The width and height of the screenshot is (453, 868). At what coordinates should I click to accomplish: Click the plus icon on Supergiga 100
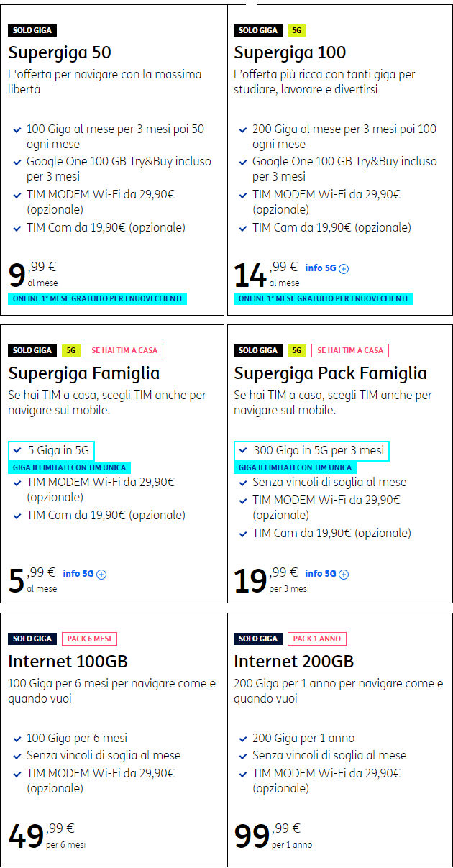click(344, 269)
